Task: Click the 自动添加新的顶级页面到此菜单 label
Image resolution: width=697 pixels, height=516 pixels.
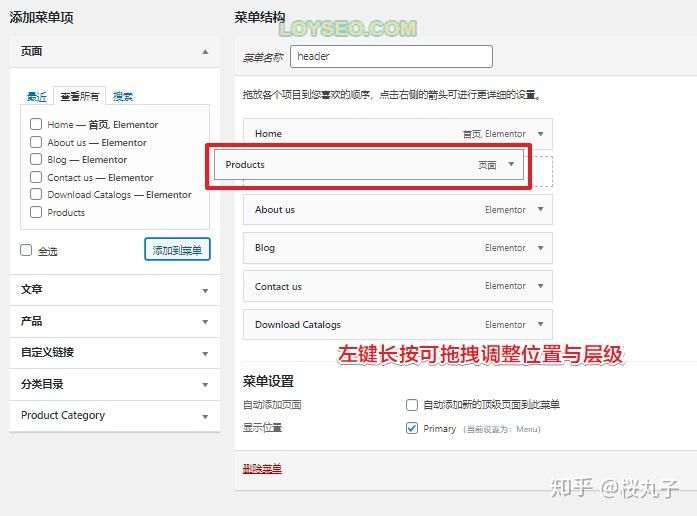Action: 491,405
